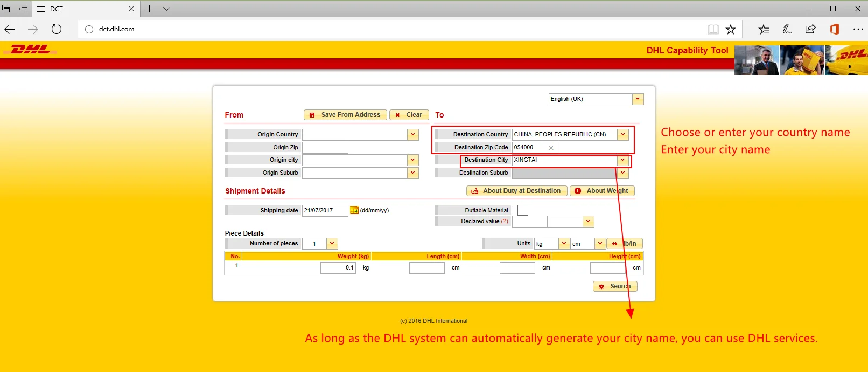Viewport: 868px width, 372px height.
Task: Click Save From Address button
Action: tap(345, 115)
